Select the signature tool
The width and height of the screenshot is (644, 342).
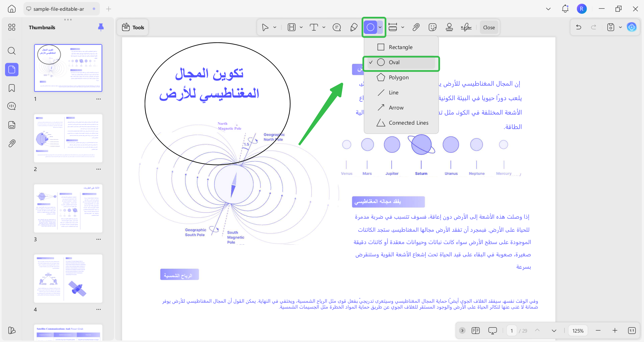click(x=466, y=28)
